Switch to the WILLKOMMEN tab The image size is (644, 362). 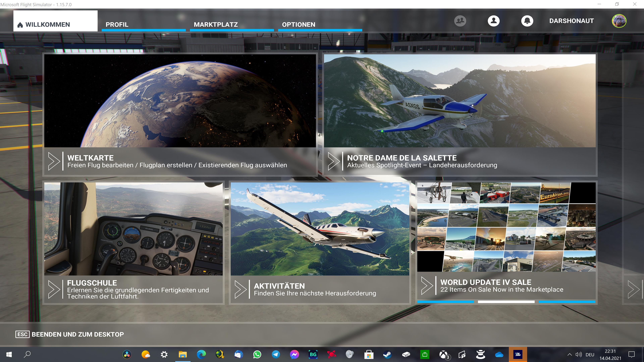56,21
